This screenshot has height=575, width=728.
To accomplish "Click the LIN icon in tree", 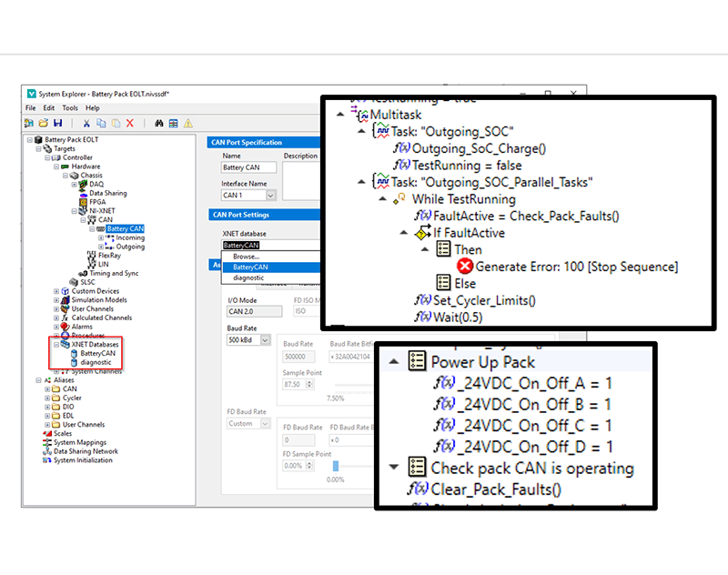I will coord(92,264).
